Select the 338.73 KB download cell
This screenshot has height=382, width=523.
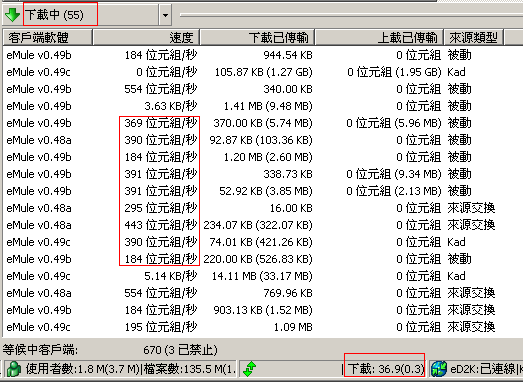(x=288, y=174)
